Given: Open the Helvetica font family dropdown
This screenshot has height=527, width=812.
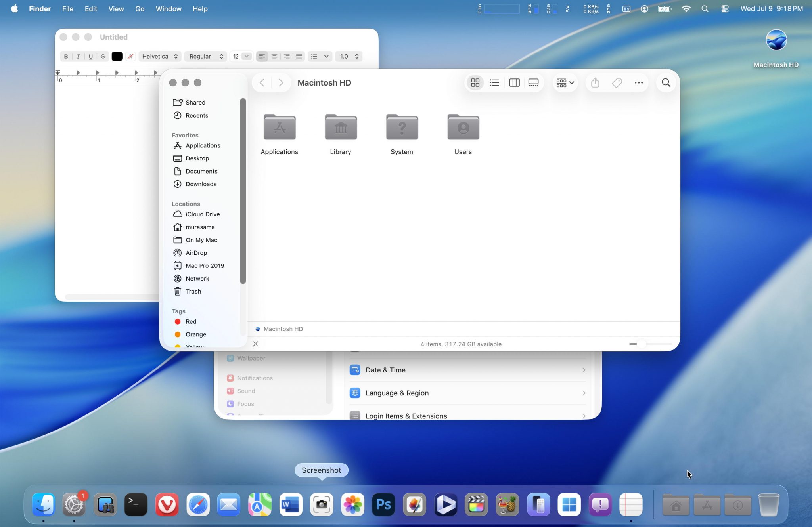Looking at the screenshot, I should pos(160,56).
